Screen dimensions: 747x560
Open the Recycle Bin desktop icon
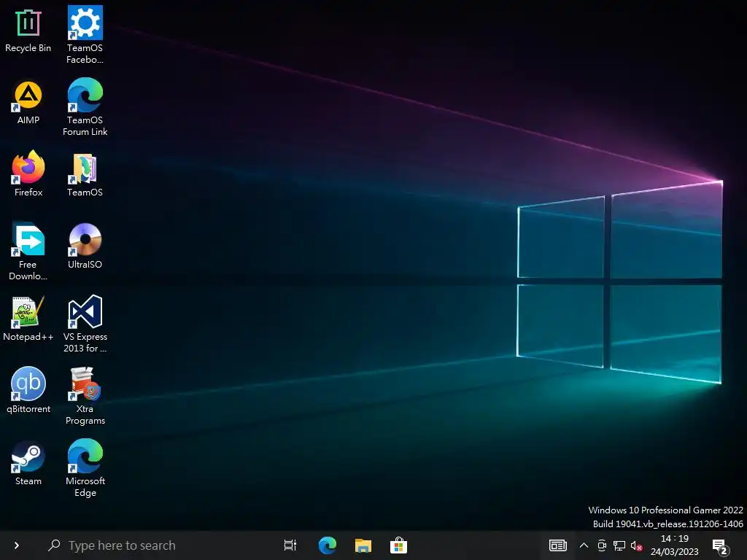point(28,23)
